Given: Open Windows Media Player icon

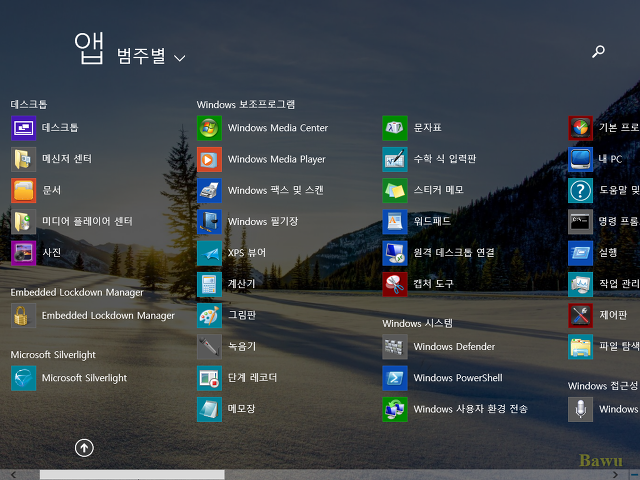Looking at the screenshot, I should (209, 159).
